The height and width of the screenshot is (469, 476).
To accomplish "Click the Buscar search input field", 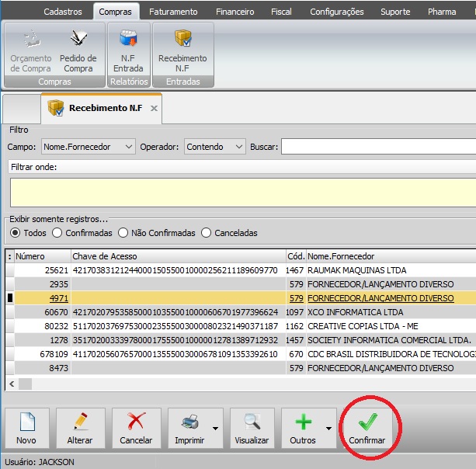I will tap(378, 147).
